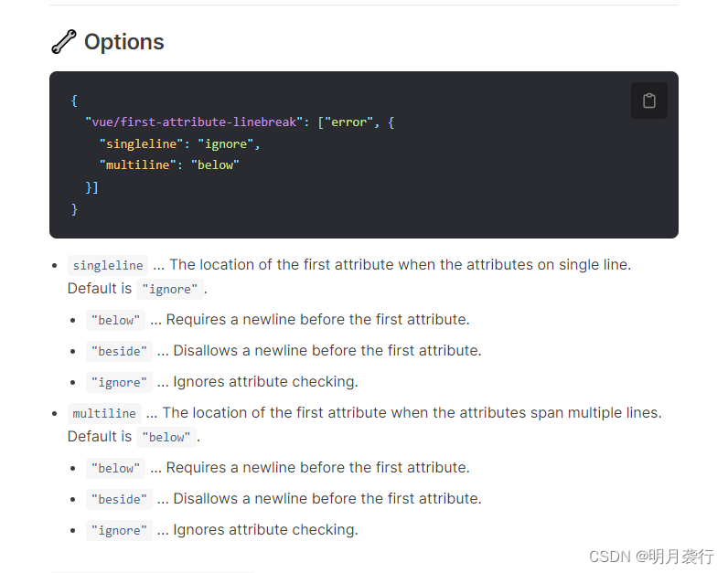728x573 pixels.
Task: Click the "below" sub-option under singleline
Action: 115,320
